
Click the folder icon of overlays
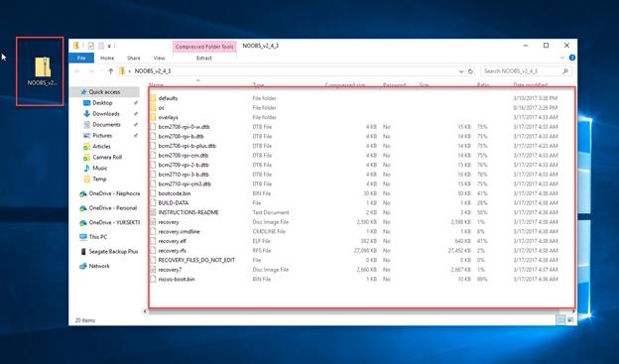[x=153, y=117]
